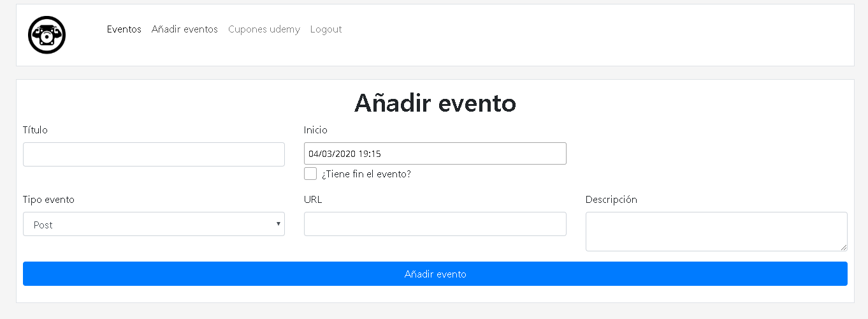Image resolution: width=868 pixels, height=319 pixels.
Task: Click the Tipo evento label
Action: click(48, 200)
